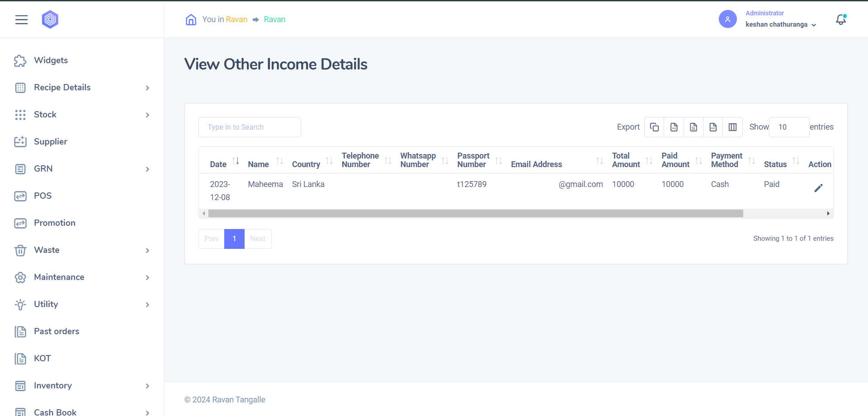
Task: Export table as XLS file
Action: pos(674,127)
